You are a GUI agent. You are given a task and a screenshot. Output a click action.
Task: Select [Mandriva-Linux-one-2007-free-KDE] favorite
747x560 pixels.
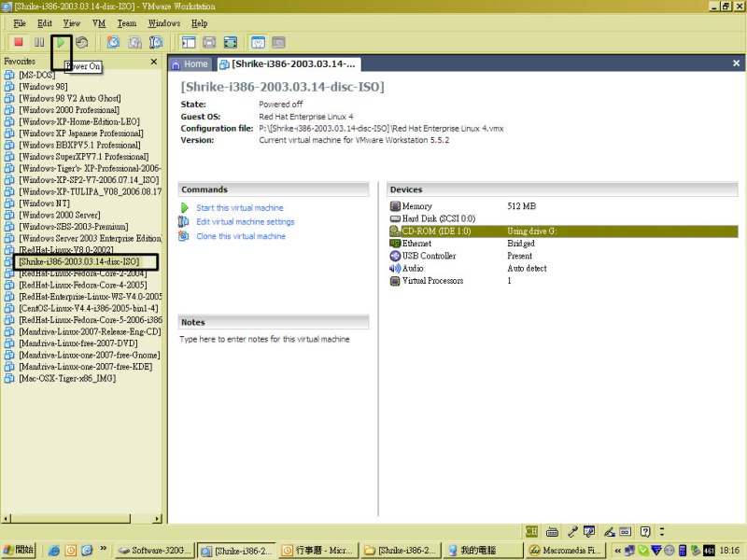[86, 367]
